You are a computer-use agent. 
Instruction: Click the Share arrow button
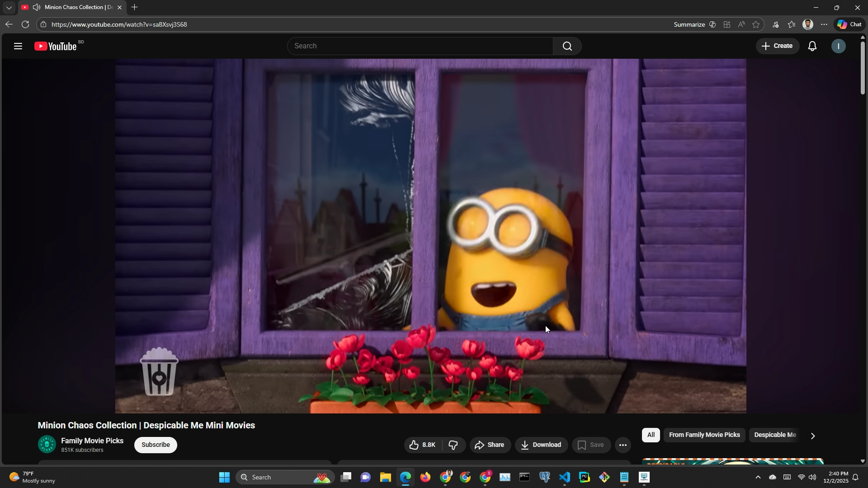pyautogui.click(x=490, y=445)
